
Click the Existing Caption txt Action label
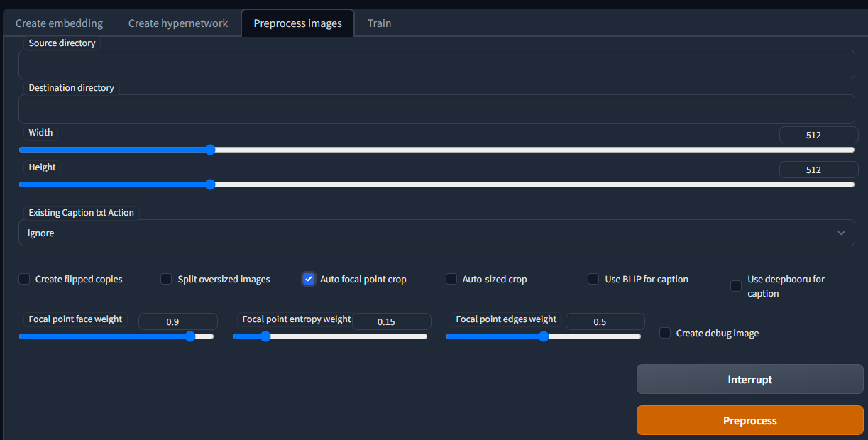pos(81,213)
